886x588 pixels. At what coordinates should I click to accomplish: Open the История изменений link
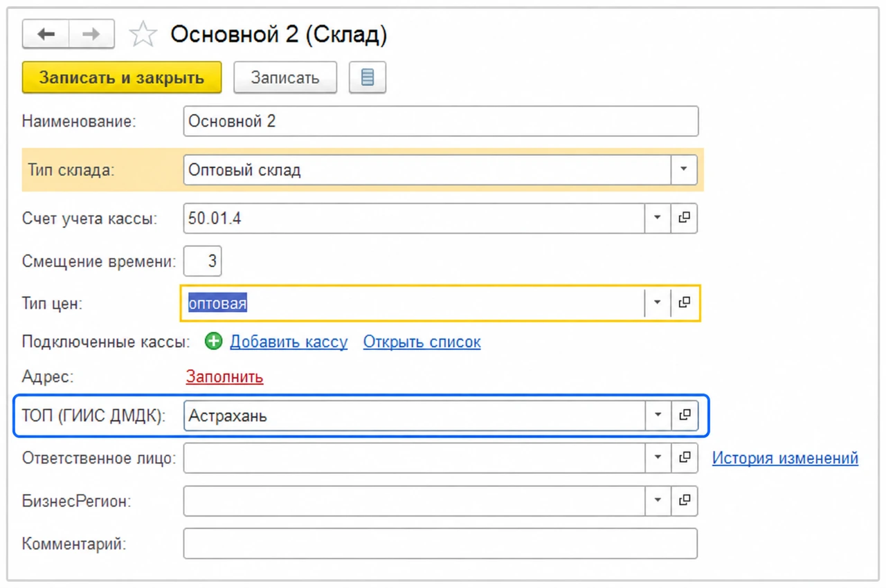click(x=785, y=458)
